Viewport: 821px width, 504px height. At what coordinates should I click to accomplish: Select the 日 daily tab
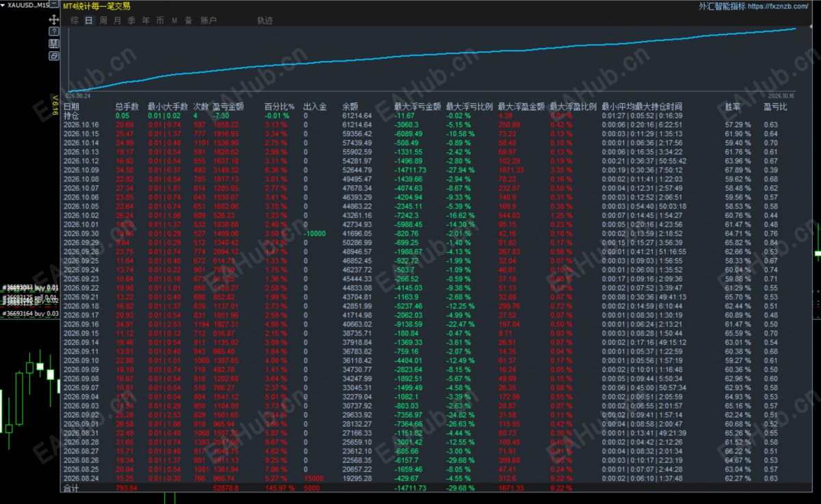88,21
